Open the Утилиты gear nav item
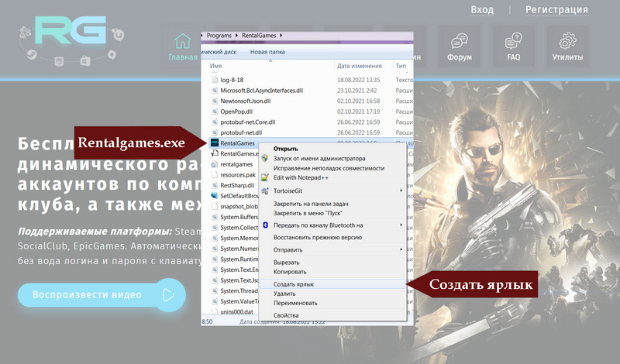The image size is (620, 364). [x=567, y=47]
